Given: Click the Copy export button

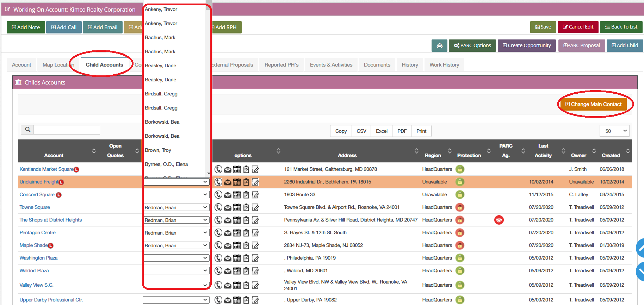Looking at the screenshot, I should (341, 131).
